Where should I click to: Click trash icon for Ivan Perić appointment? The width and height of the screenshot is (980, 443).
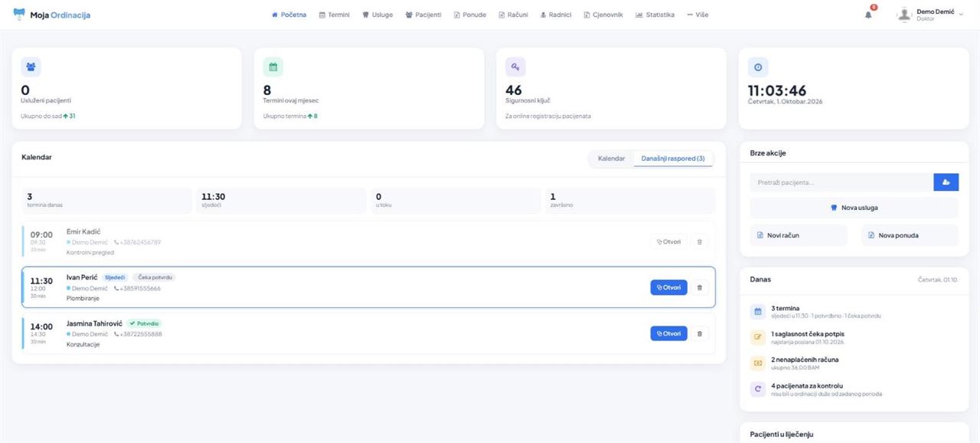point(699,287)
